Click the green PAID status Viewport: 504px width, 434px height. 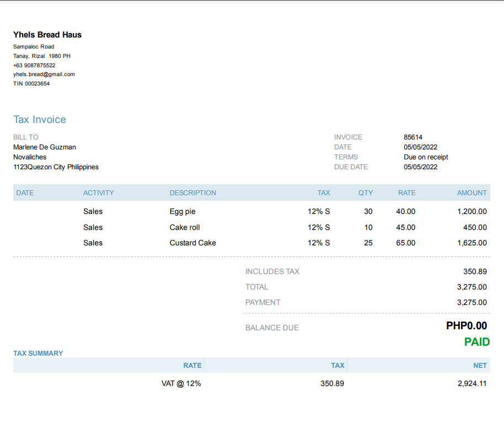(477, 342)
